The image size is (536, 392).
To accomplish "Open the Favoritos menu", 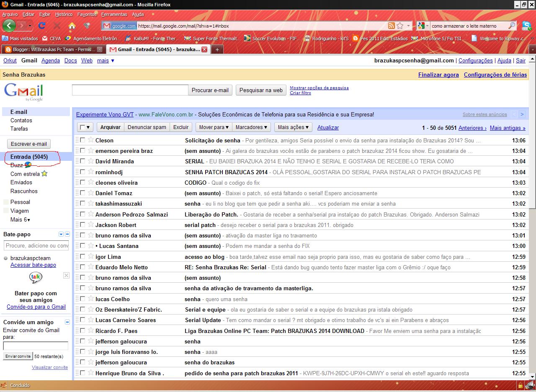I will (87, 14).
